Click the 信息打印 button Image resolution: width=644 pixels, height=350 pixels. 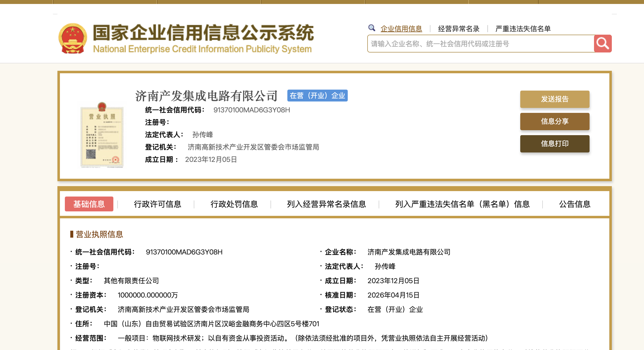pos(554,144)
